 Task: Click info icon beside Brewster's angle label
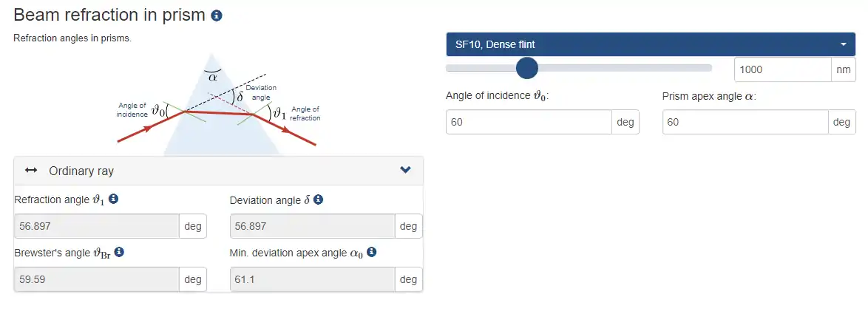(x=119, y=253)
